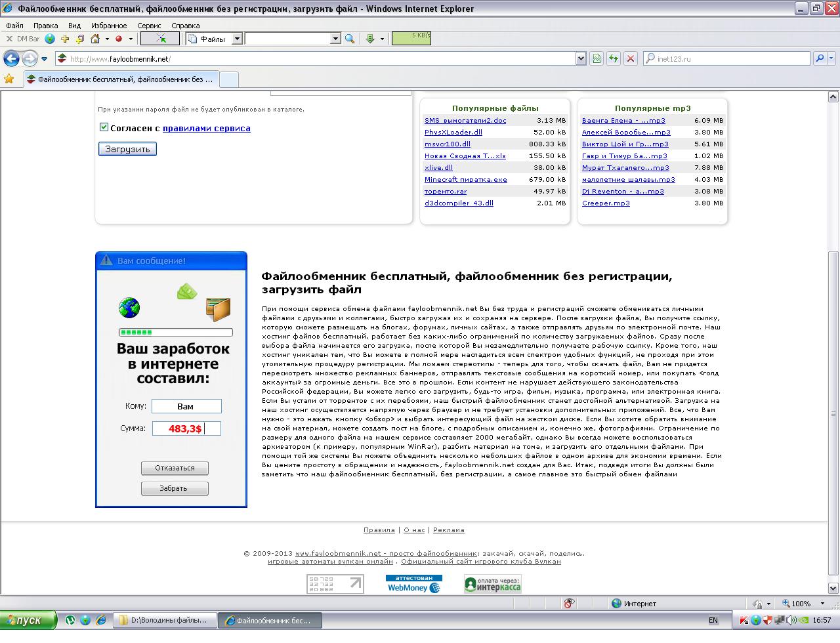Open the Creeper.mp3 link

pos(606,203)
